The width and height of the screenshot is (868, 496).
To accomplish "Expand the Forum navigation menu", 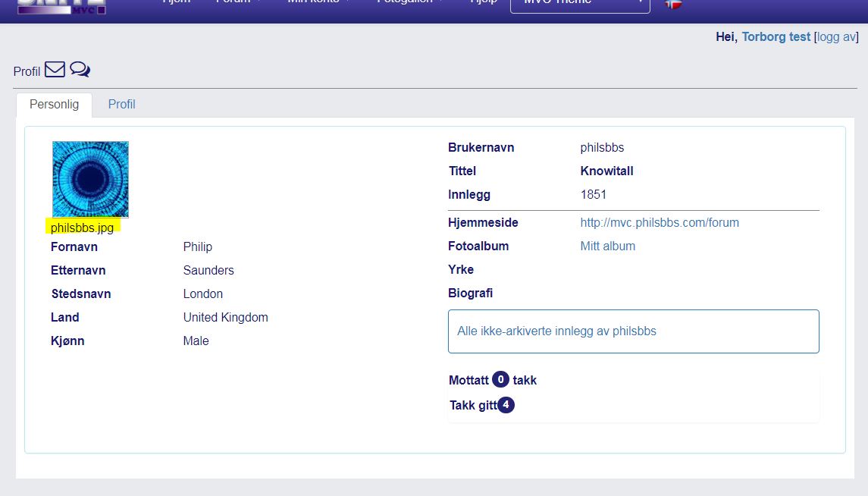I will pos(236,3).
